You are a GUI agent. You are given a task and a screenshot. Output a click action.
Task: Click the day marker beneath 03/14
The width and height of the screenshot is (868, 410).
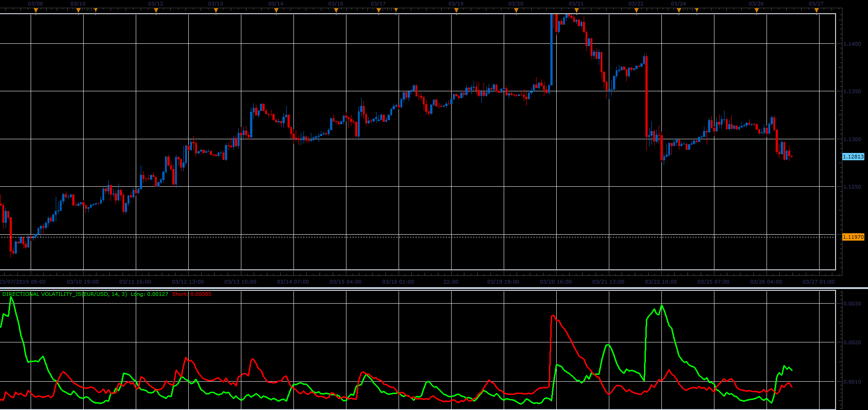pyautogui.click(x=276, y=10)
